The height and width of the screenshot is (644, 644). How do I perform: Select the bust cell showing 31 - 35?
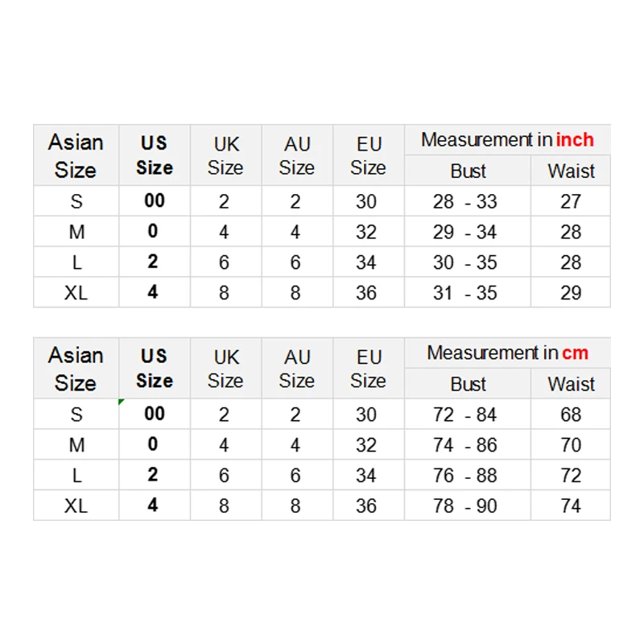coord(465,293)
